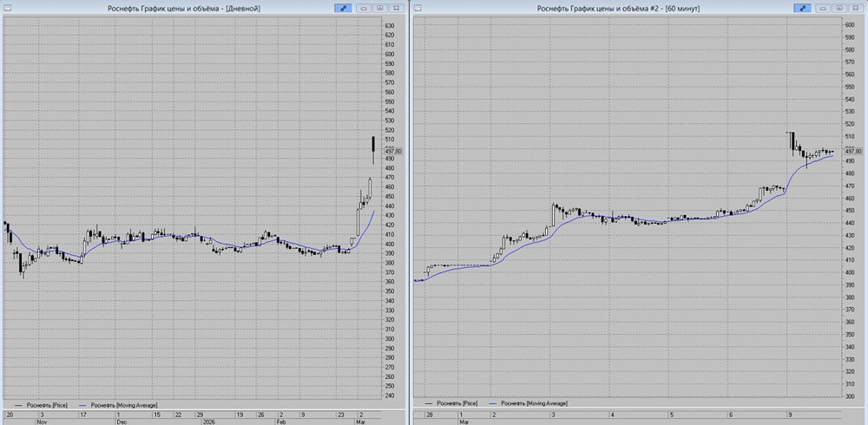Click date '17' on the Daily chart time axis
The height and width of the screenshot is (425, 868).
coord(83,415)
